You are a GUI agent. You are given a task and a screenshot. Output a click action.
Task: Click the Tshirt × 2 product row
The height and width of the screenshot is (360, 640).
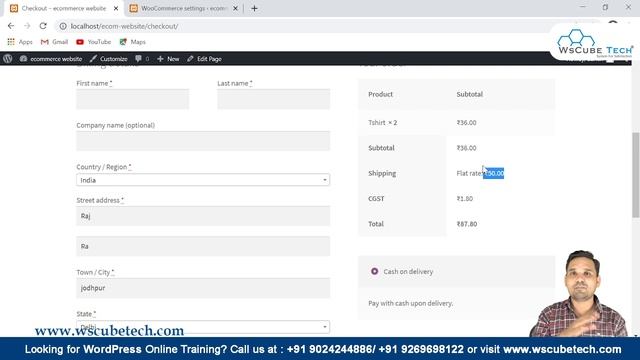tap(456, 122)
